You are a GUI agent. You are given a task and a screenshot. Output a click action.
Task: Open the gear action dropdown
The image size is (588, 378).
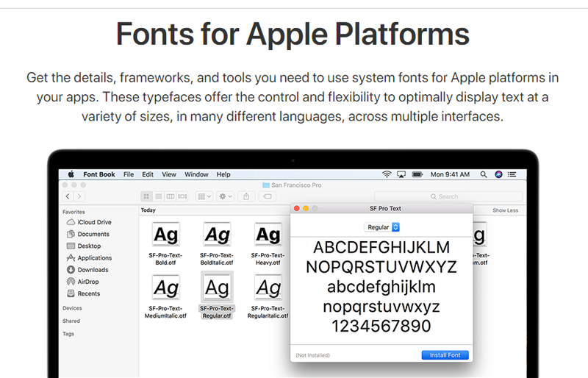pyautogui.click(x=226, y=196)
